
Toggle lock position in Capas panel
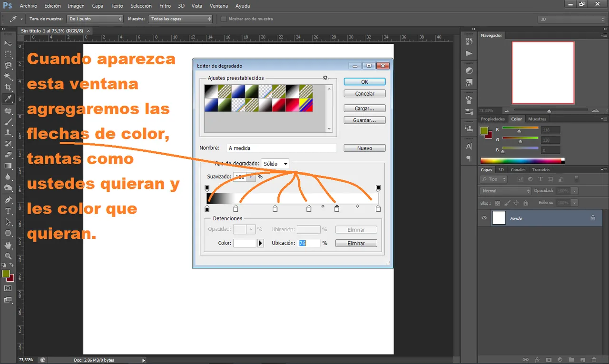516,203
